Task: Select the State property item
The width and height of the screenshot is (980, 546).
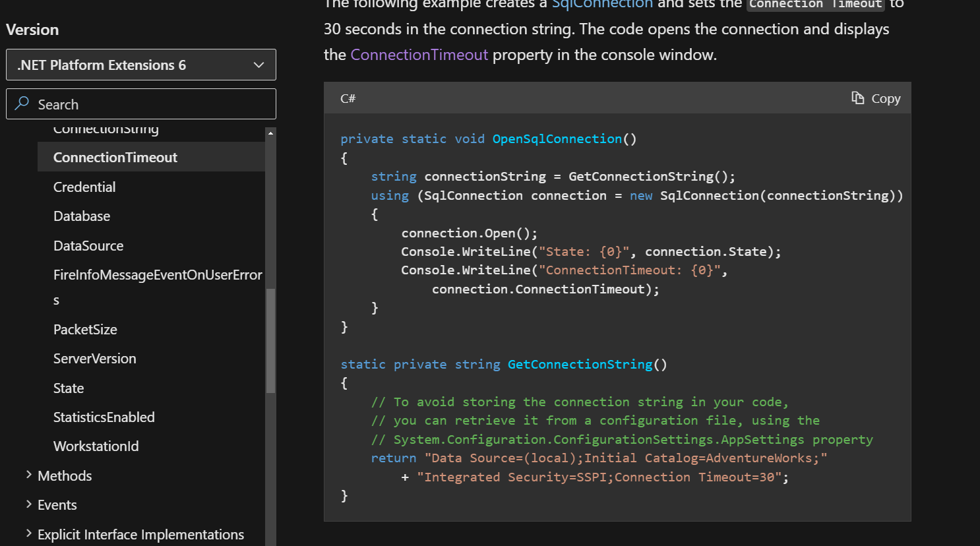Action: click(x=69, y=388)
